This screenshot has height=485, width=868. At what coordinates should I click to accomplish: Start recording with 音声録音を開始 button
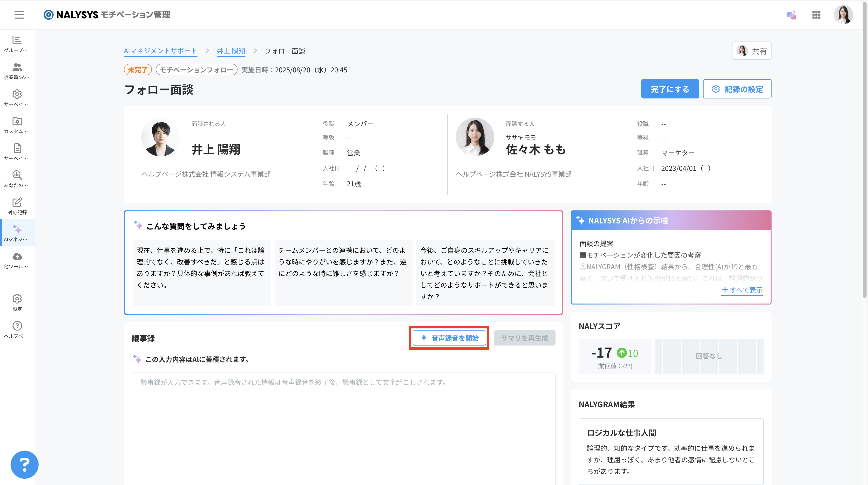(449, 338)
